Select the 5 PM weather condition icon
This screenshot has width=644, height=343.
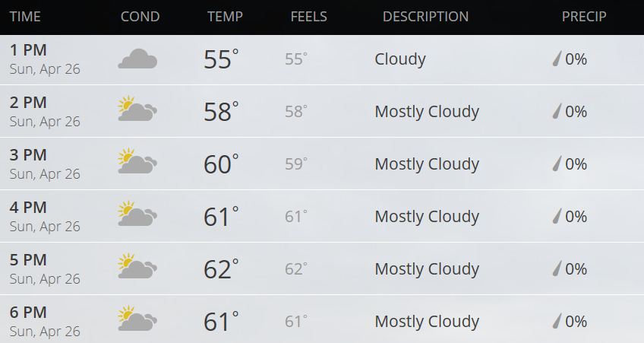click(137, 265)
